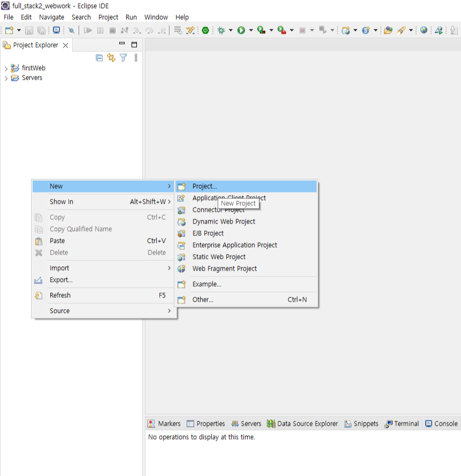Click green Spring Boot power icon
The image size is (461, 476).
click(205, 30)
